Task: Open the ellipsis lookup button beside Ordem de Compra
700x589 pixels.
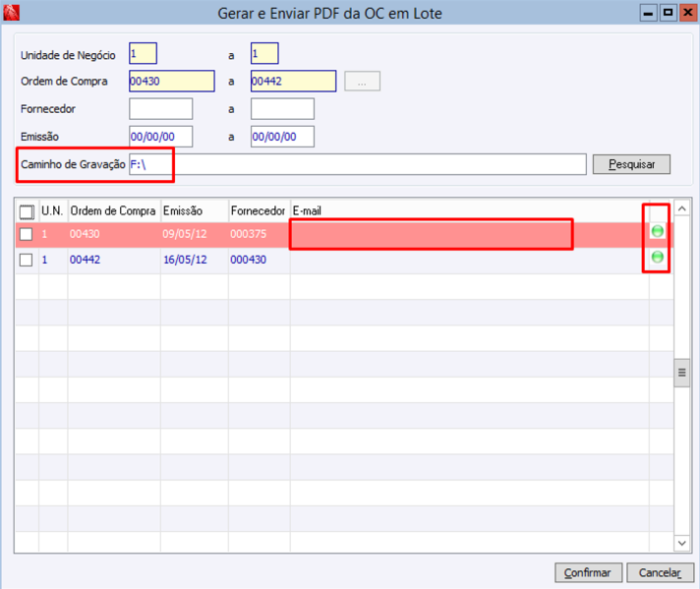Action: 362,82
